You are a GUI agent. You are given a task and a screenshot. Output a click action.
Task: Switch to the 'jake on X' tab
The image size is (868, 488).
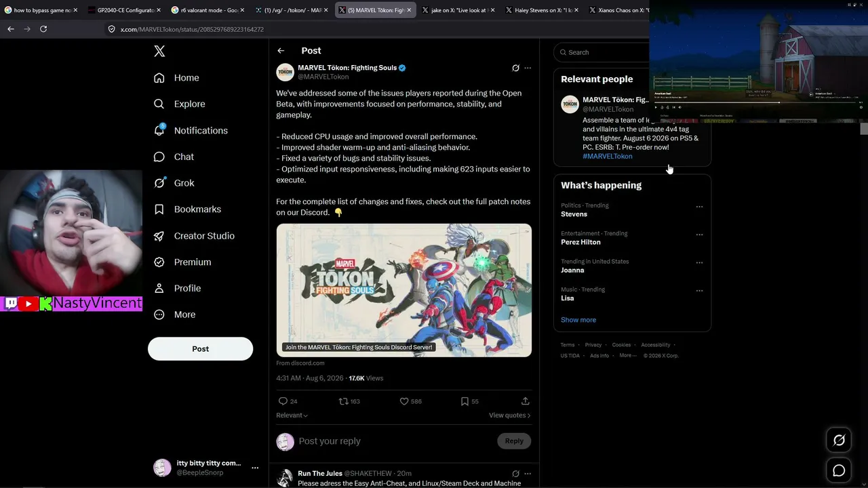pos(458,10)
